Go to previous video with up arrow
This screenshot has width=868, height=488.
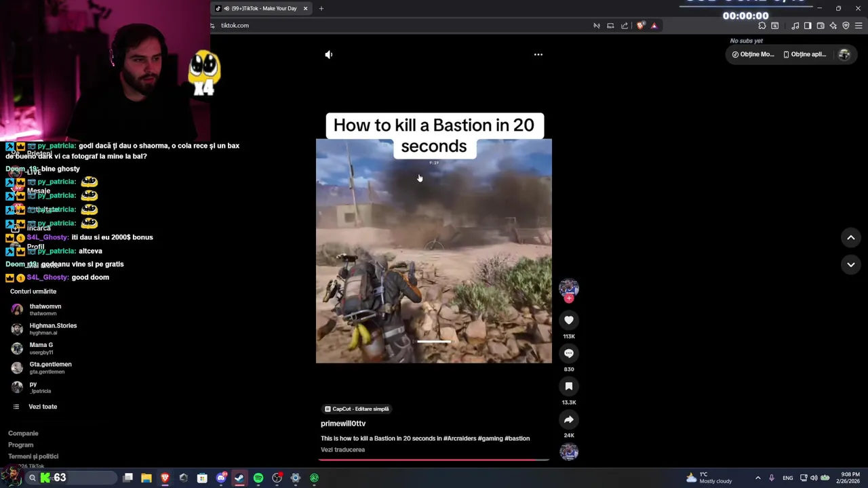pyautogui.click(x=851, y=237)
